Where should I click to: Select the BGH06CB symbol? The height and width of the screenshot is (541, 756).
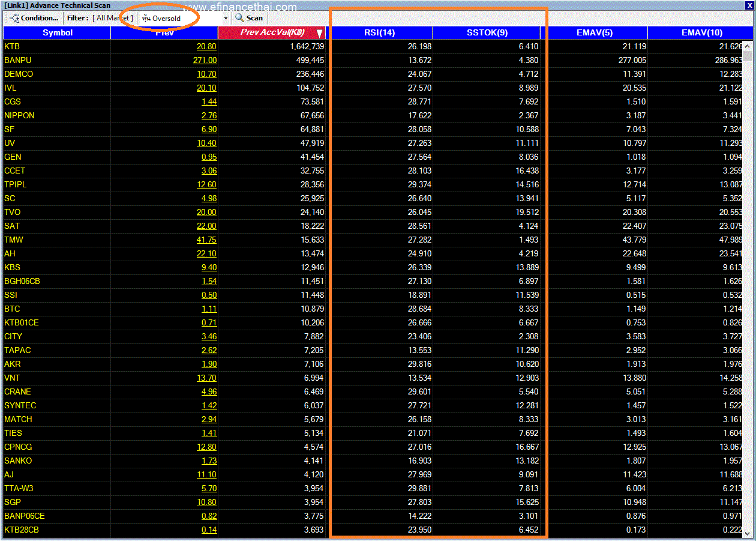point(22,281)
